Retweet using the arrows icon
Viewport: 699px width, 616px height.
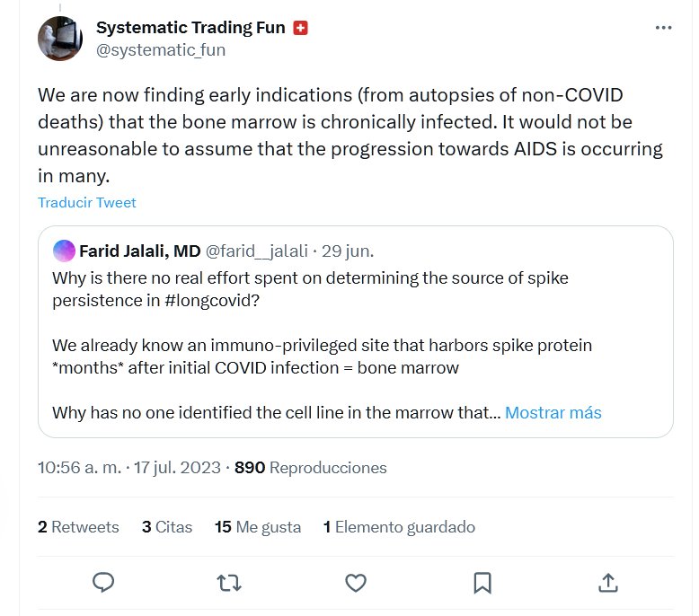(x=229, y=583)
